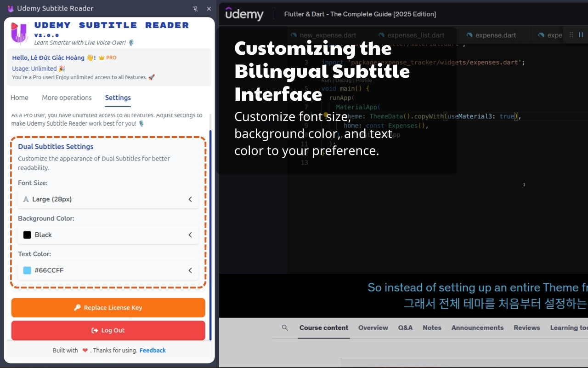Click the Replace License Key button
Viewport: 588px width, 368px height.
point(108,308)
